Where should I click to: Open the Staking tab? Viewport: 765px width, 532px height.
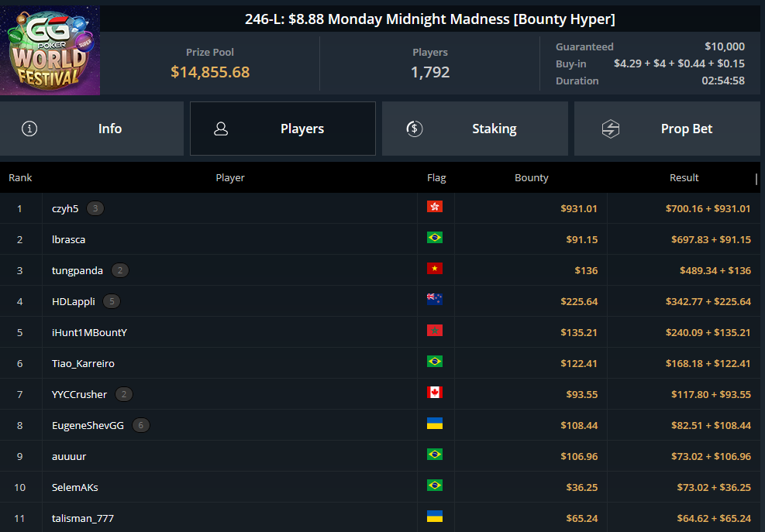[474, 129]
